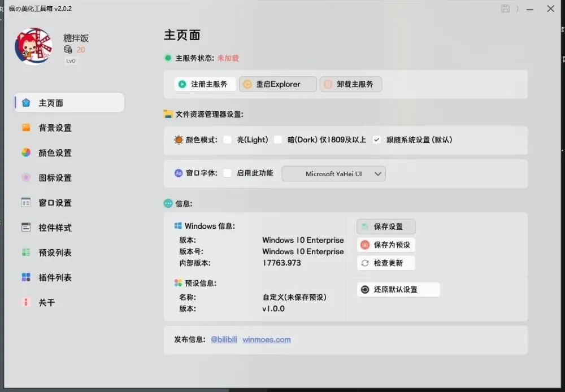565x392 pixels.
Task: Click the save icon in title bar
Action: (505, 8)
